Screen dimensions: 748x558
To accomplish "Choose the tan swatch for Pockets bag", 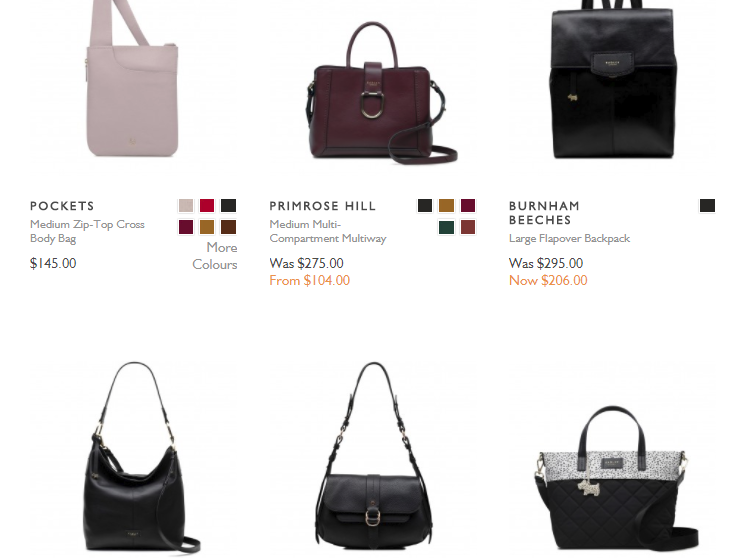I will coord(207,227).
